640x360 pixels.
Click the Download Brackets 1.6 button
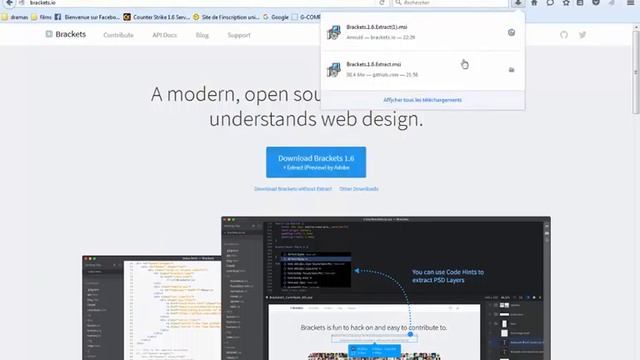316,162
